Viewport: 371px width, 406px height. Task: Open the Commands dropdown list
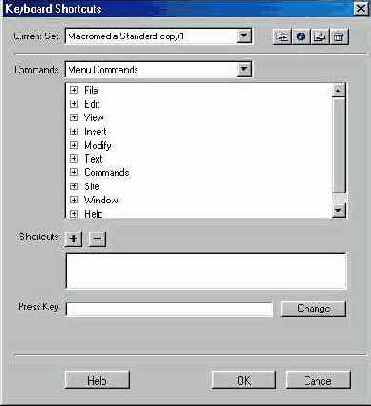pyautogui.click(x=244, y=69)
